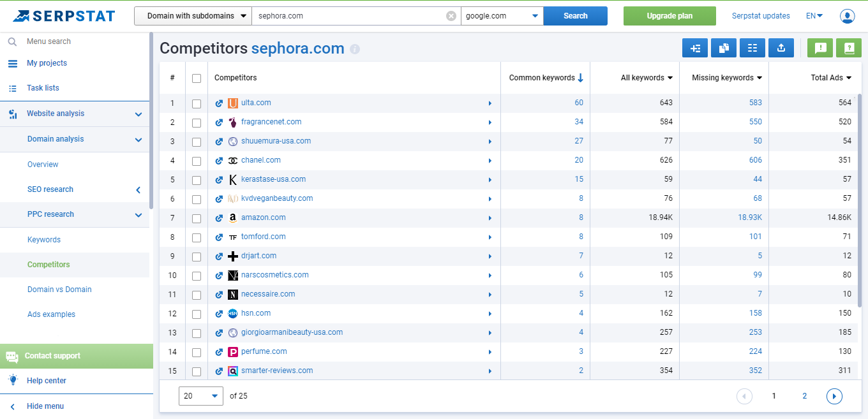Open external link icon for fragrancenet.com
868x419 pixels.
pos(219,122)
